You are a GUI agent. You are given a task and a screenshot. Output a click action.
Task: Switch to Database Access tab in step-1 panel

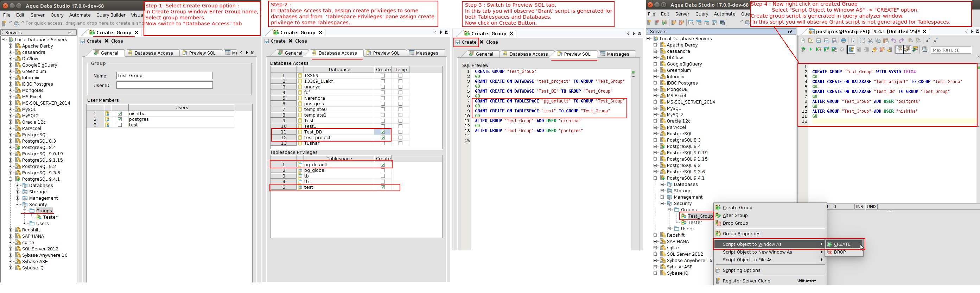[150, 53]
